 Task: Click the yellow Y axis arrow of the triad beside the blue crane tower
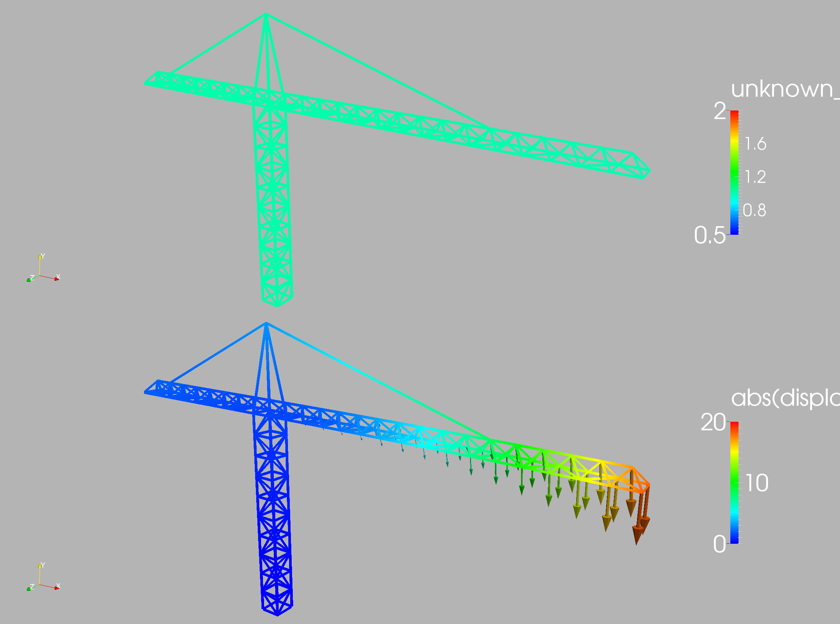[x=40, y=566]
